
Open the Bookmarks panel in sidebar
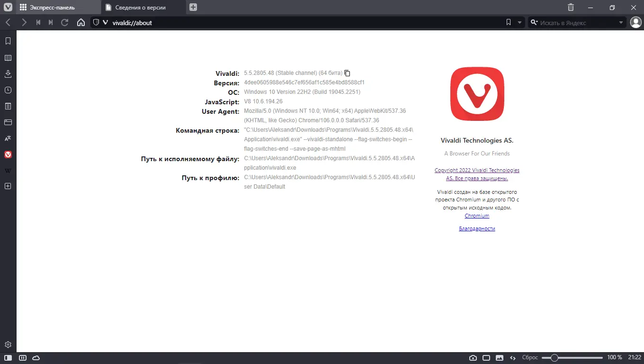click(8, 41)
